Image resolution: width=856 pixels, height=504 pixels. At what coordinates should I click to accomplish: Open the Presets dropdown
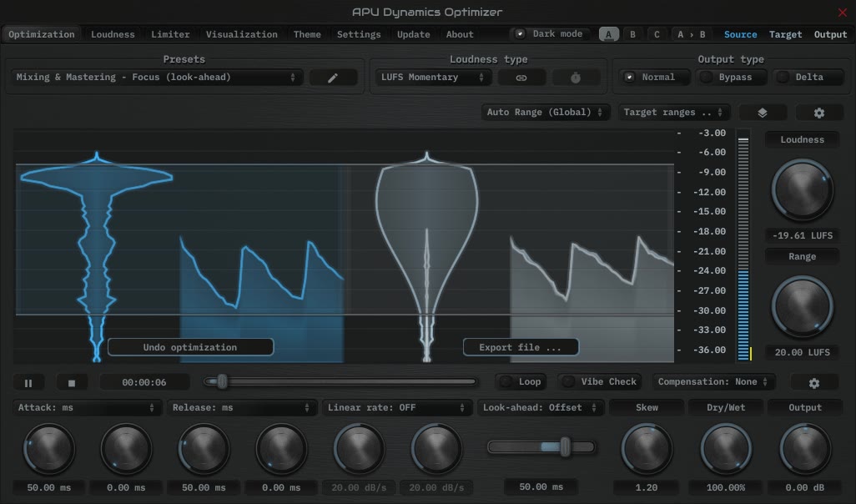tap(156, 78)
